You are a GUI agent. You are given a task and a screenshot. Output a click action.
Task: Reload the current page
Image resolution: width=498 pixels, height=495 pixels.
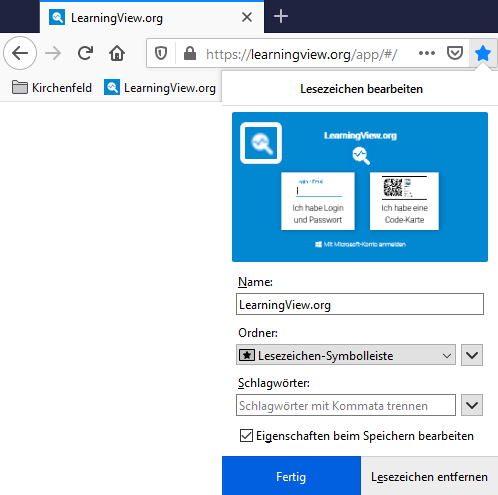coord(85,53)
